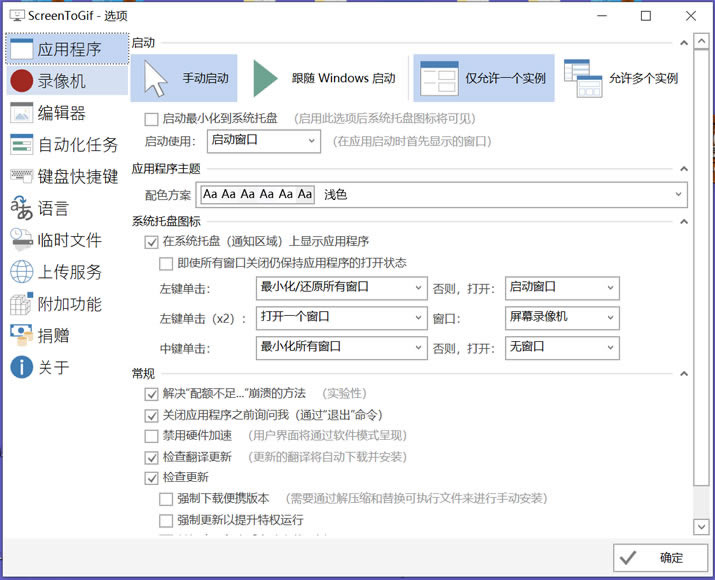Uncheck the 检查更新 checkbox
715x580 pixels.
click(151, 478)
